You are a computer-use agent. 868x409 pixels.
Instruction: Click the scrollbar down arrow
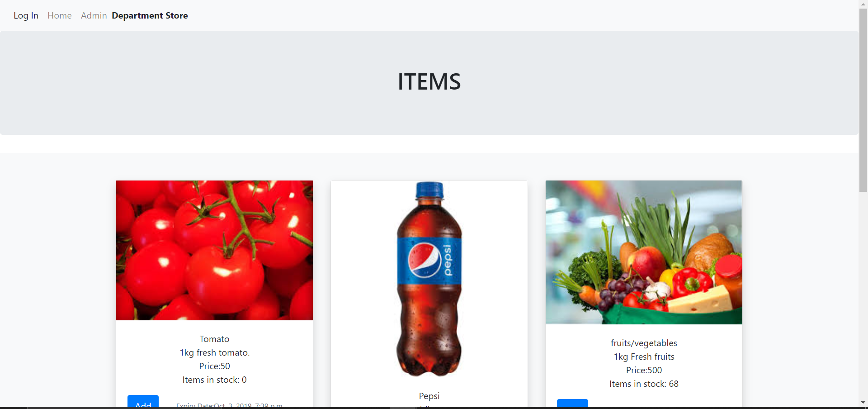click(x=863, y=402)
